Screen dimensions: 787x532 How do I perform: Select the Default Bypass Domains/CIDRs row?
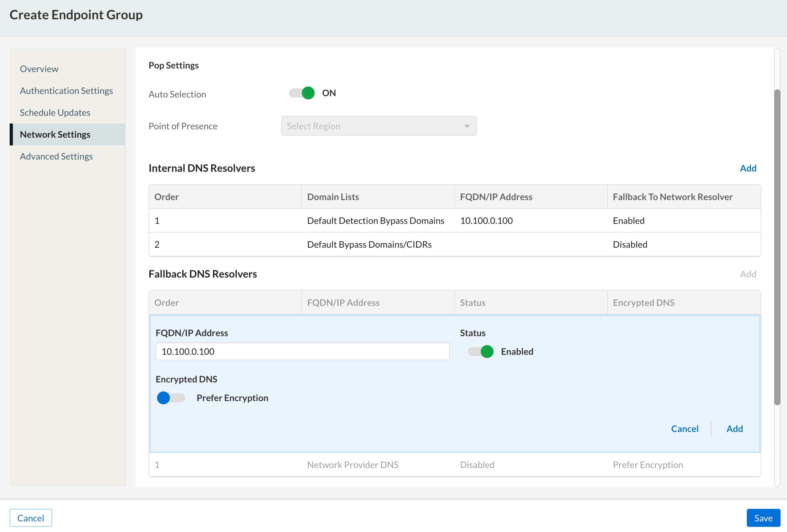(x=455, y=244)
